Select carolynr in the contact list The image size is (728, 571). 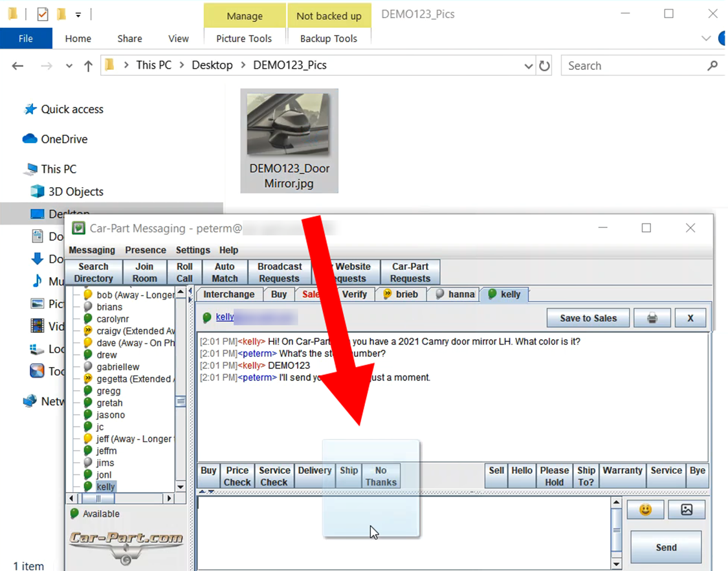[x=113, y=319]
